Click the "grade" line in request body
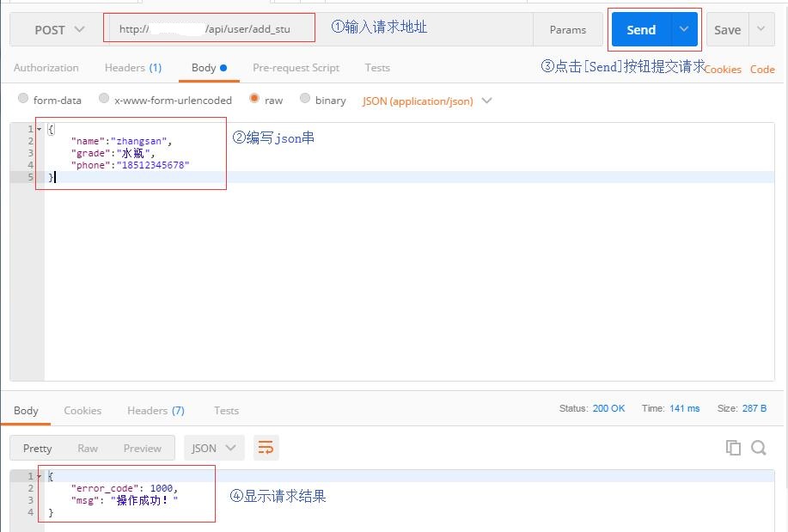 pos(113,153)
